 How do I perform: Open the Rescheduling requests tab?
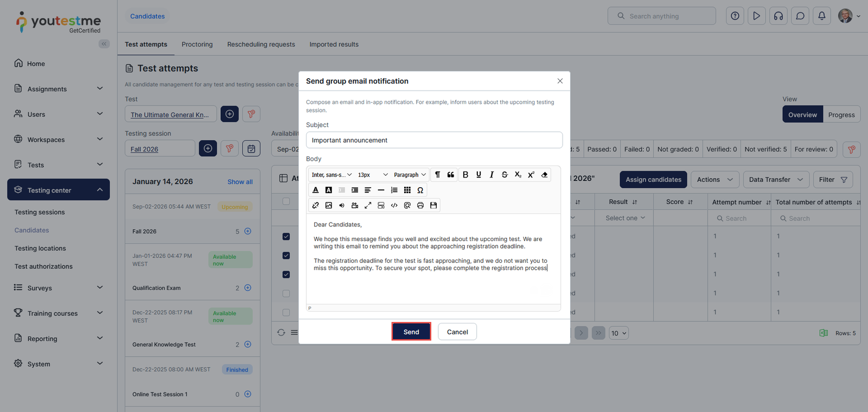(261, 45)
